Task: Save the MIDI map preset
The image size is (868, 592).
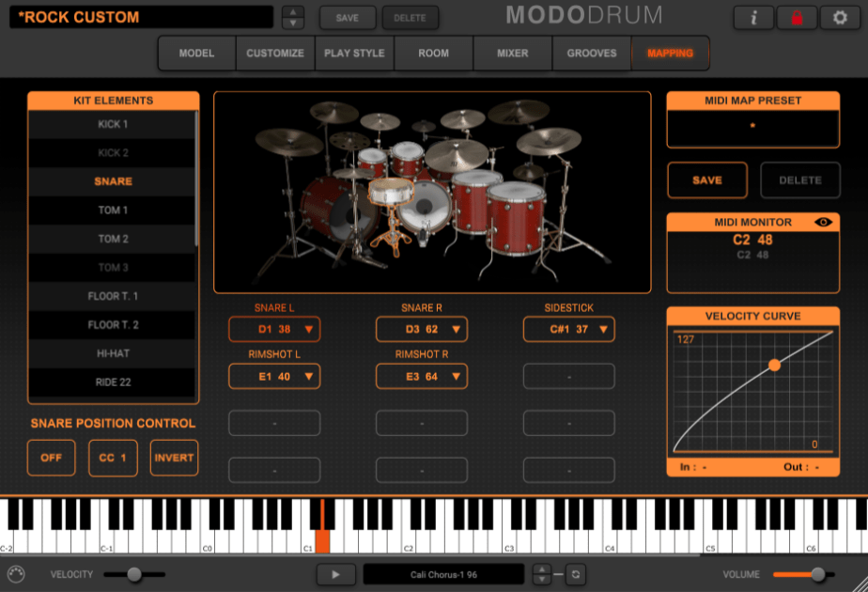Action: tap(707, 180)
